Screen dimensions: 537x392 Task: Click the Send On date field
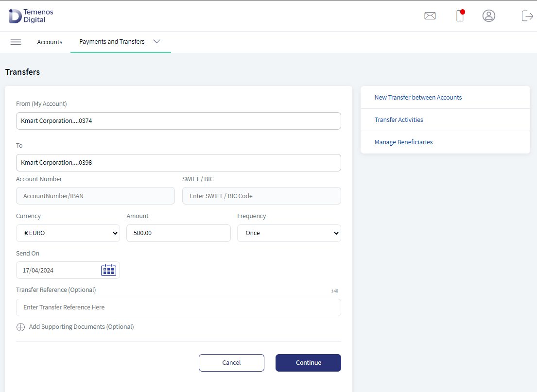coord(68,270)
